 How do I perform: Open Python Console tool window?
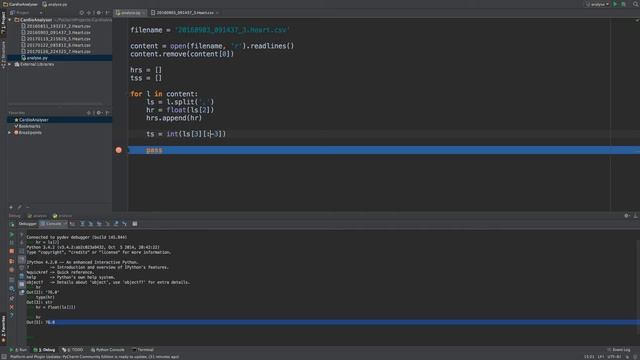coord(107,350)
